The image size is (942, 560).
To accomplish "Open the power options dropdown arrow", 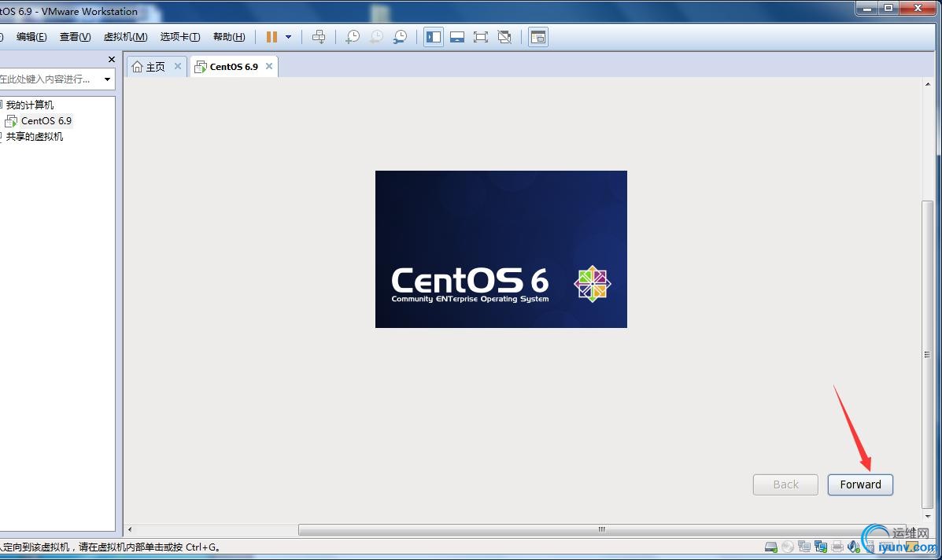I will [288, 37].
